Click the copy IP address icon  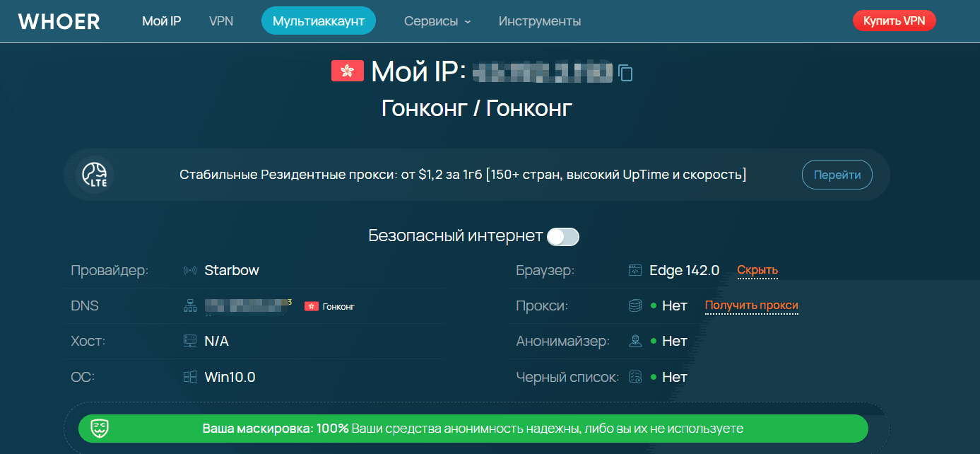[x=625, y=72]
